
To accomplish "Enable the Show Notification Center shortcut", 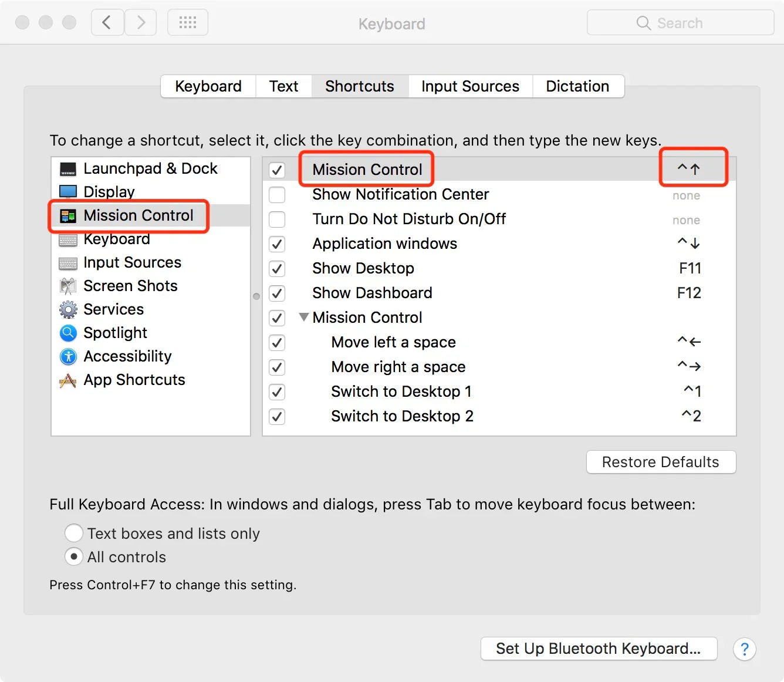I will [x=277, y=194].
